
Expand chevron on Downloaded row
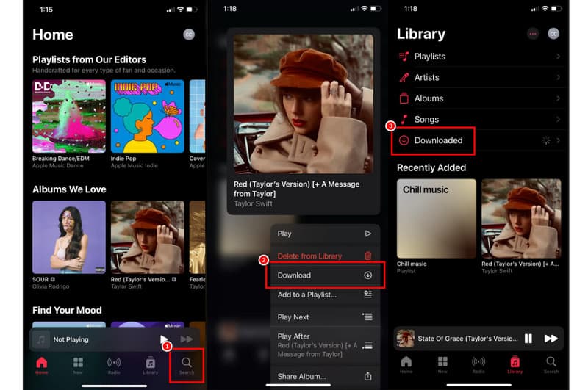point(559,140)
